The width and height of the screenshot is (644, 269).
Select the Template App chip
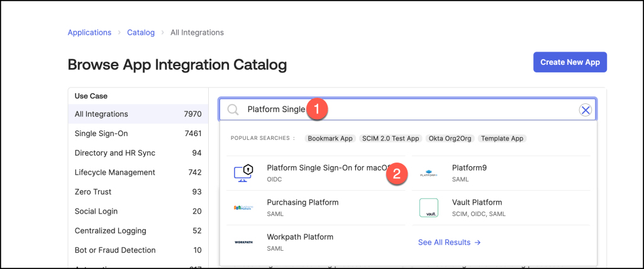point(502,139)
